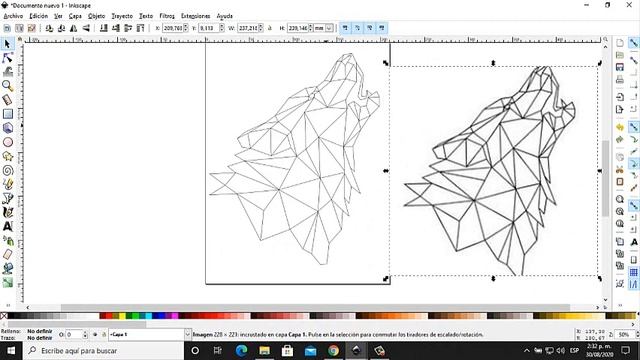Select the arrow Selector tool
Image resolution: width=640 pixels, height=360 pixels.
click(7, 44)
